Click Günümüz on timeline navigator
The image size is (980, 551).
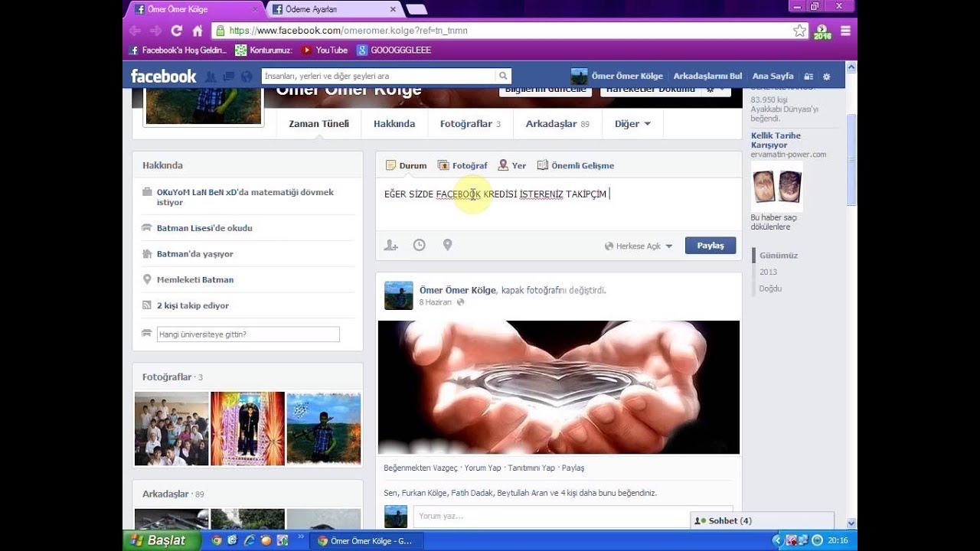pyautogui.click(x=779, y=256)
